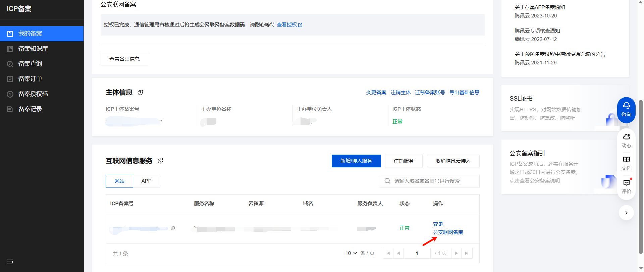Click the search magnifier icon
Screen dimensions: 644x272
pos(387,181)
